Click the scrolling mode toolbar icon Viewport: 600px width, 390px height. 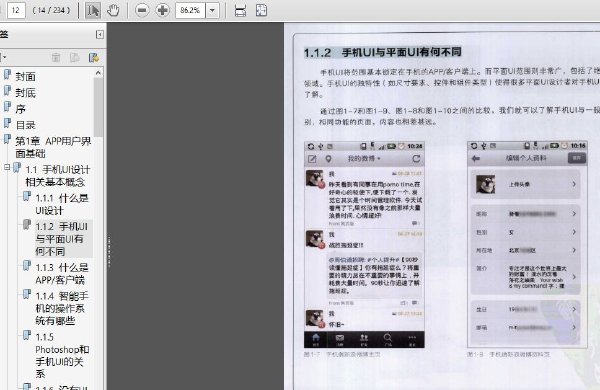click(x=240, y=10)
